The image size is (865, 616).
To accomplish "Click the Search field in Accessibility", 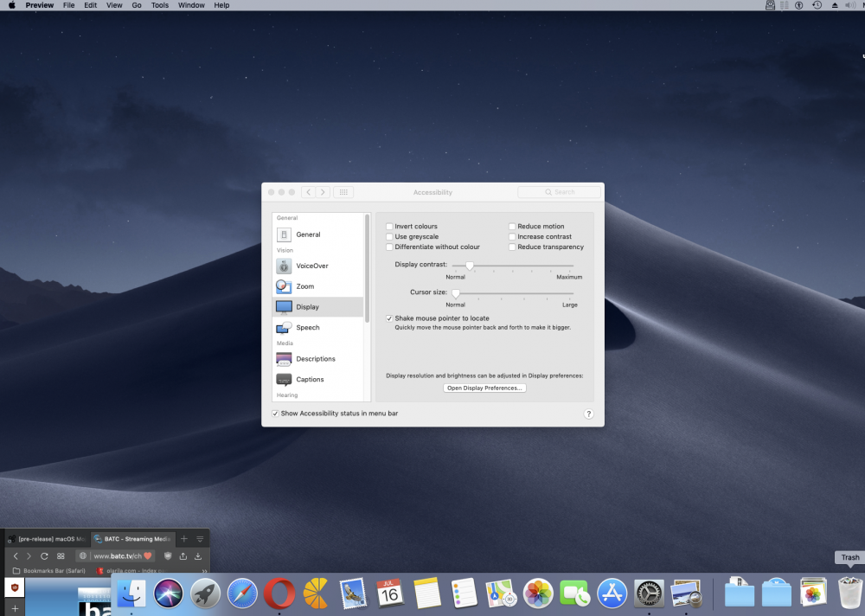I will pyautogui.click(x=559, y=192).
